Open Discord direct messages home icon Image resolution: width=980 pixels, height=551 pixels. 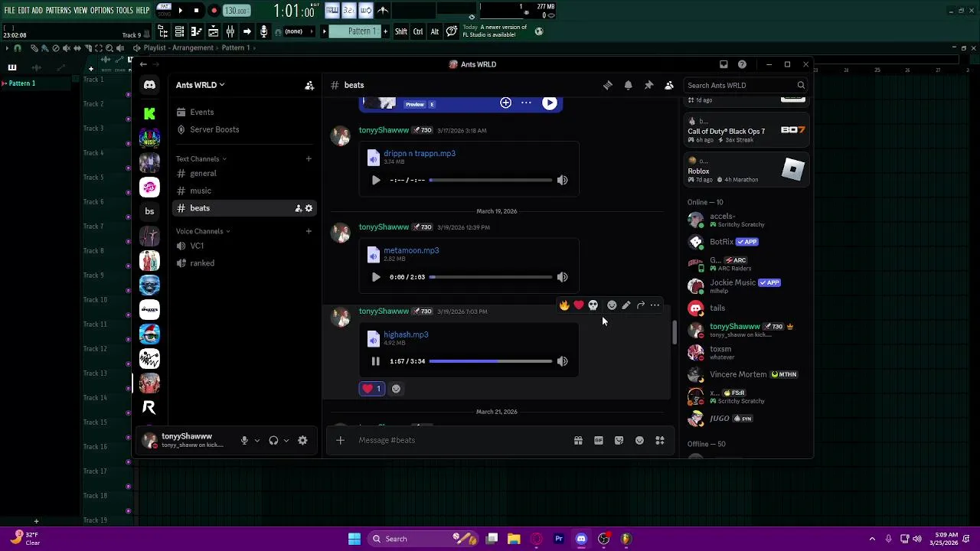coord(149,85)
